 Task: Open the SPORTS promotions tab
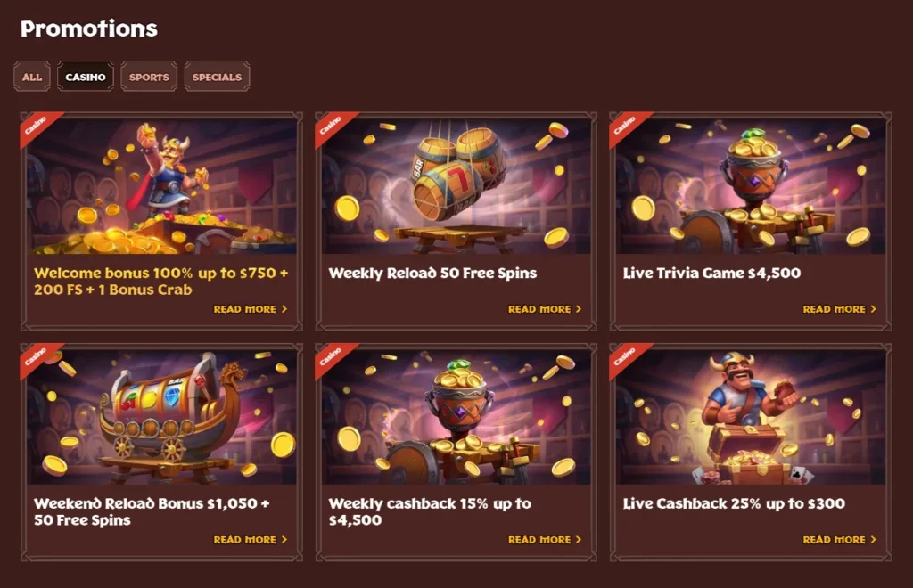[x=149, y=77]
